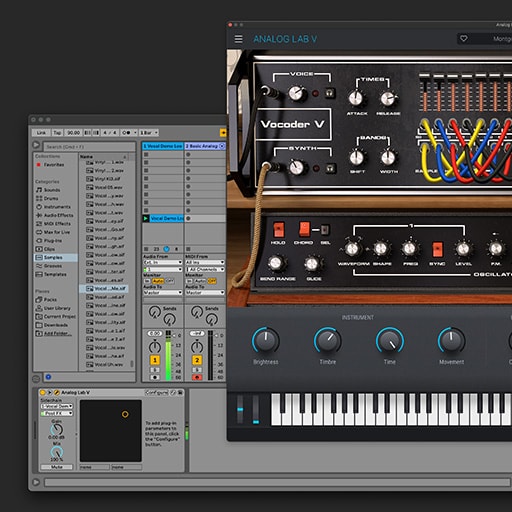
Task: Open the Post FX sidechain dropdown
Action: pyautogui.click(x=57, y=413)
